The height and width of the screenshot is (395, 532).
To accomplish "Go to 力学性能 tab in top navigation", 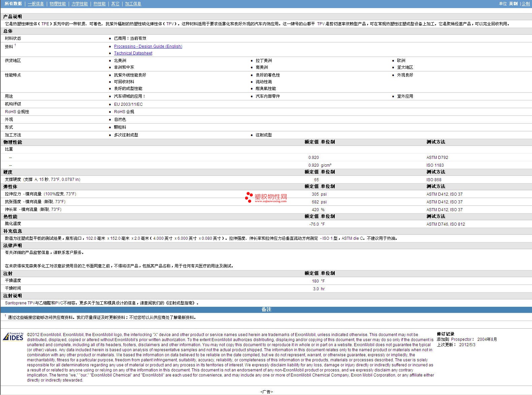I will click(x=79, y=4).
